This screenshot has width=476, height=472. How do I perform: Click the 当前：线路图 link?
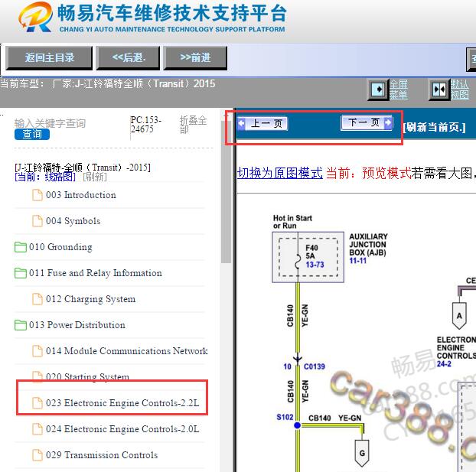click(x=45, y=177)
